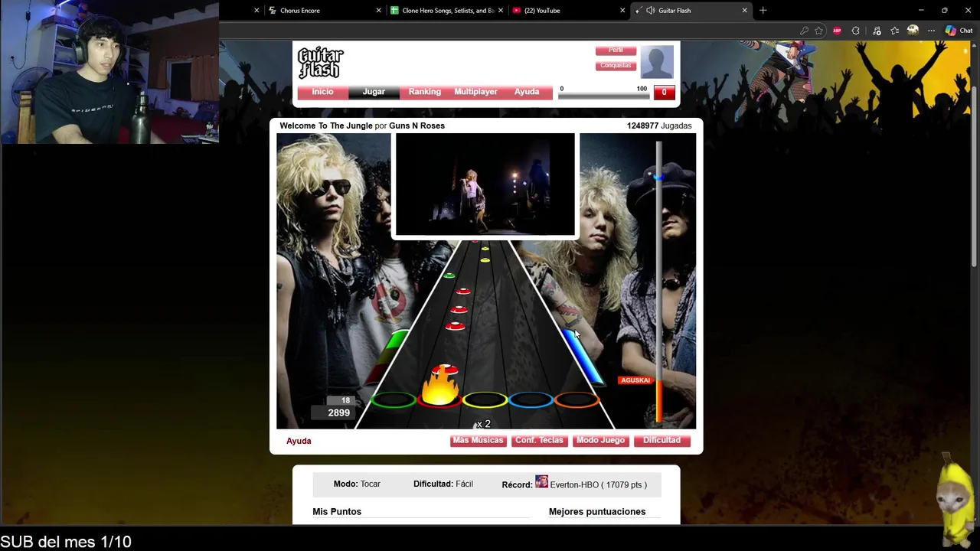Image resolution: width=980 pixels, height=551 pixels.
Task: Click the experience progress bar 0 to 100
Action: tap(603, 96)
